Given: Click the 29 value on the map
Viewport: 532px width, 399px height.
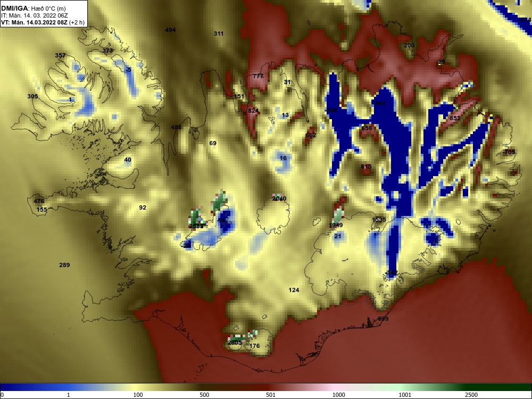Looking at the screenshot, I should click(x=442, y=62).
